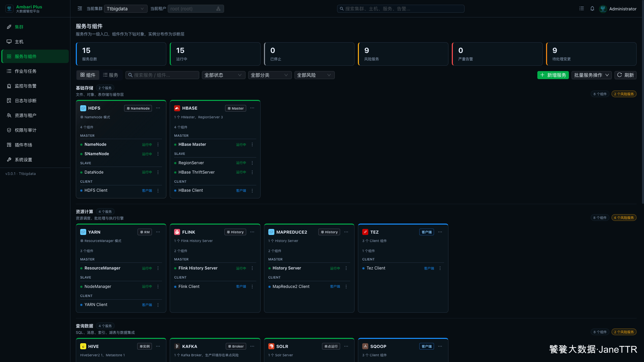
Task: Switch to 服务 list view toggle
Action: [x=111, y=75]
